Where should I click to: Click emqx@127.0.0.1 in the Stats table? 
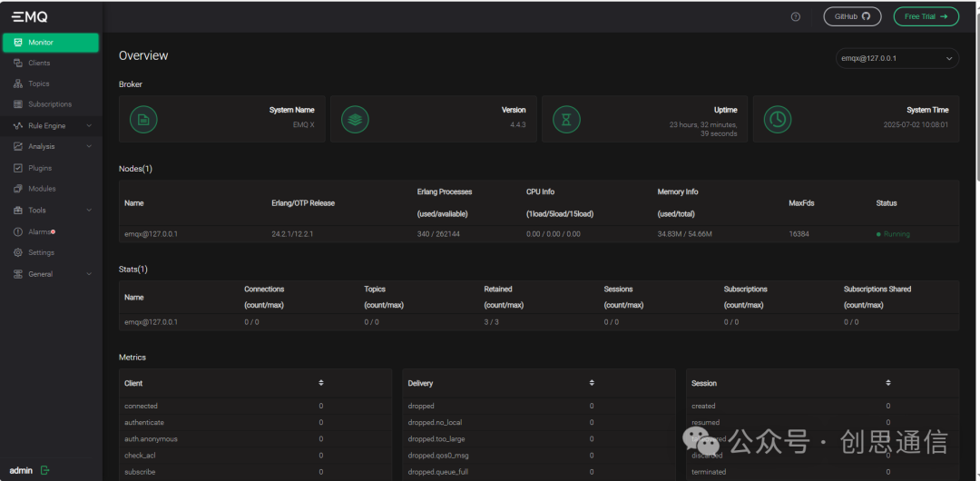tap(152, 322)
